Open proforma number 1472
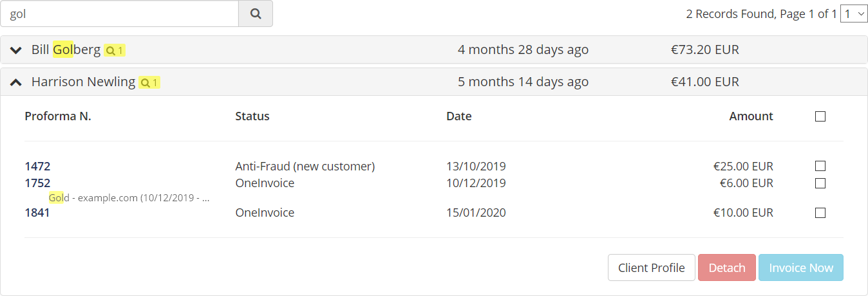Image resolution: width=868 pixels, height=299 pixels. coord(37,167)
